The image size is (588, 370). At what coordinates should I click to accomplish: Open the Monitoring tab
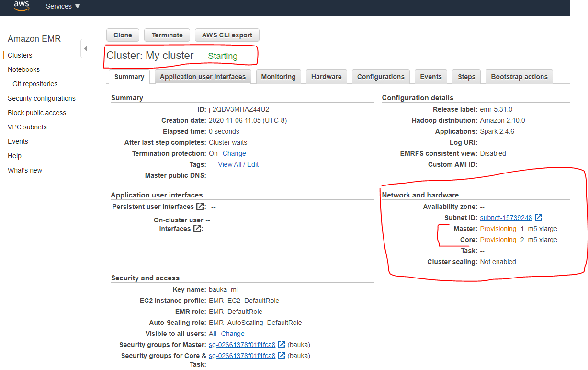point(278,77)
